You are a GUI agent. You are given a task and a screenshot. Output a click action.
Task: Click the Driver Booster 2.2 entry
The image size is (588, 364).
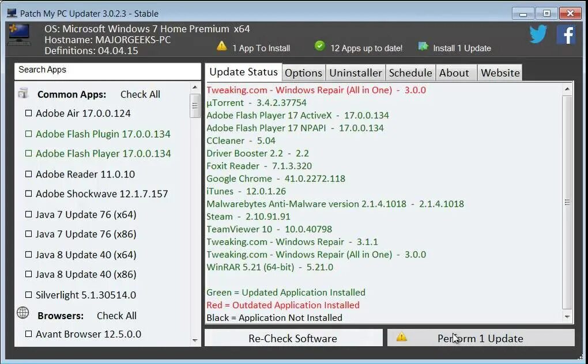pos(258,153)
